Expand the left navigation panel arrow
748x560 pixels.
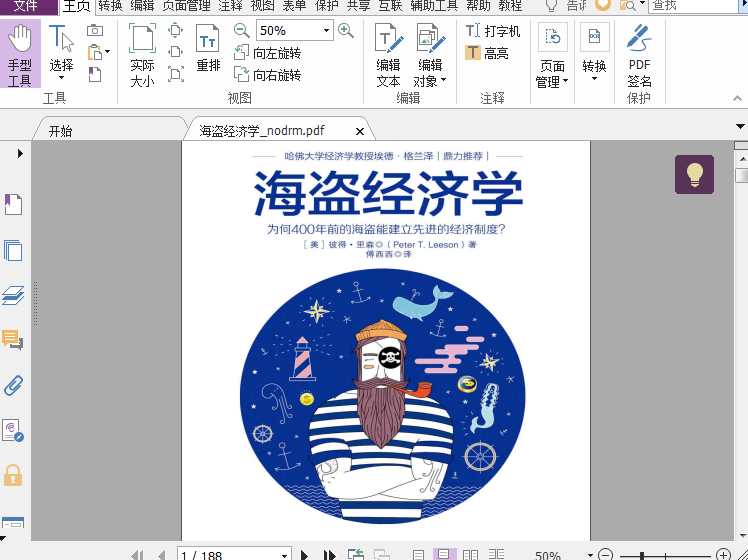click(20, 153)
